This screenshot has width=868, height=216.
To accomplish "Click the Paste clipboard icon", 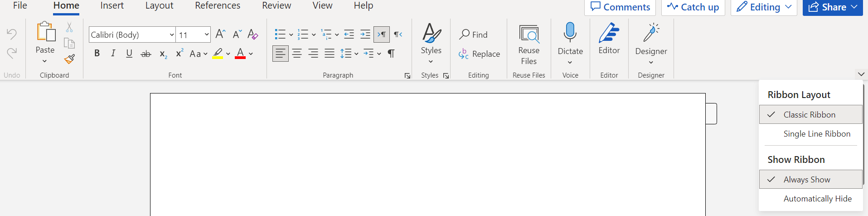I will click(x=45, y=32).
